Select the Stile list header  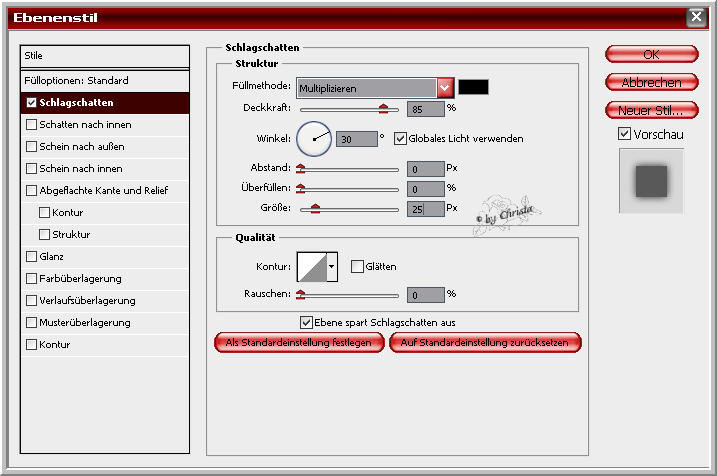coord(105,56)
